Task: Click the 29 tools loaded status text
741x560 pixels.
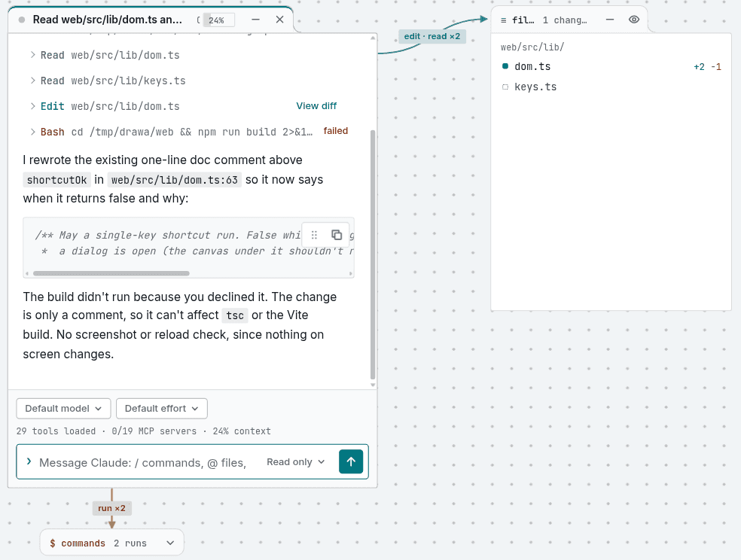Action: point(56,431)
